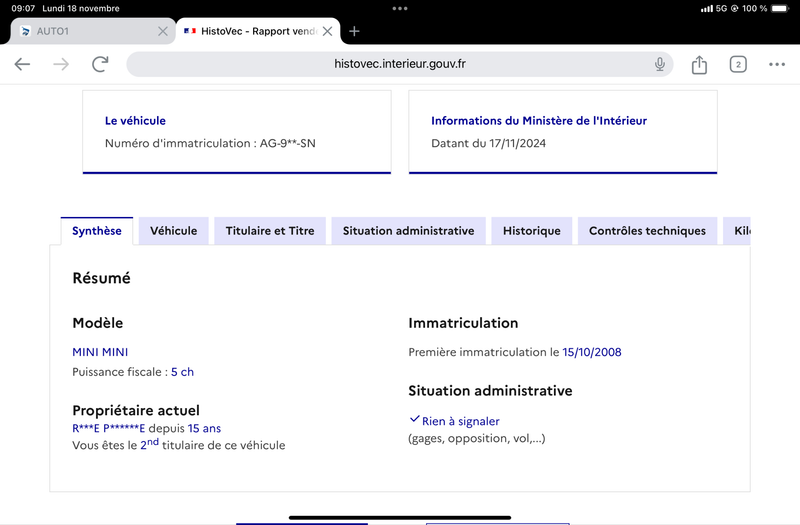Viewport: 800px width, 525px height.
Task: Show open tabs counter button
Action: 738,64
